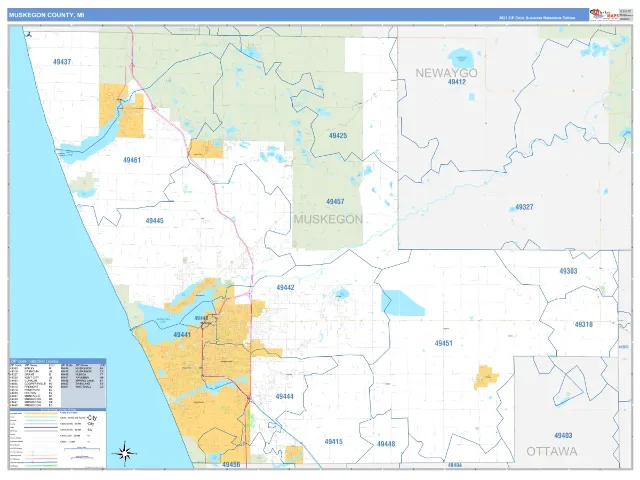
Task: Select ZIP code label 49412
Action: click(x=457, y=82)
